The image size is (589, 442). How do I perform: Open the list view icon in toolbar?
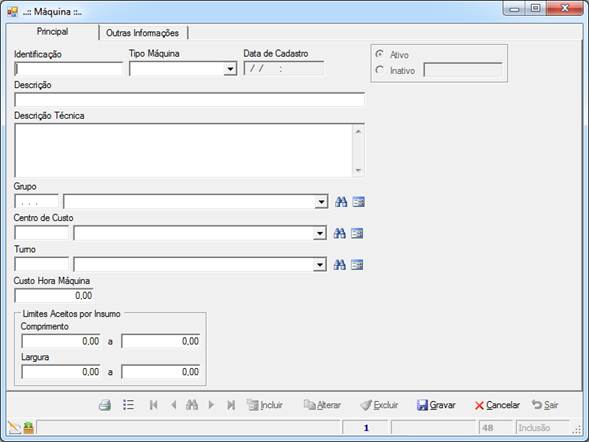tap(128, 404)
